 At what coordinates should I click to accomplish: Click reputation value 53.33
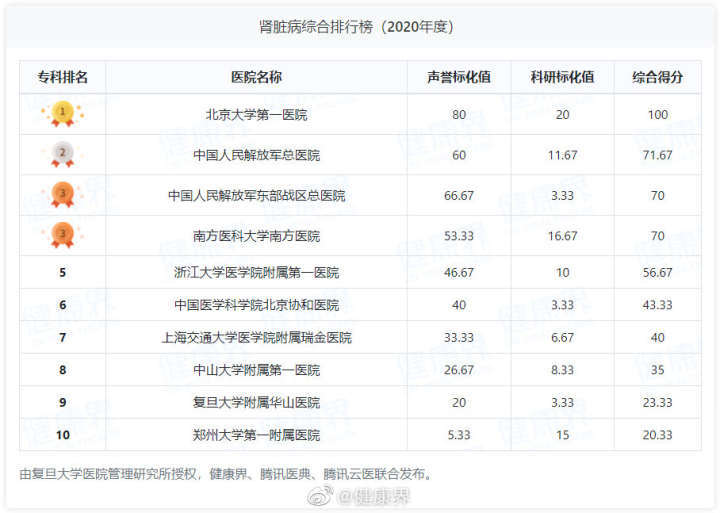(x=459, y=236)
